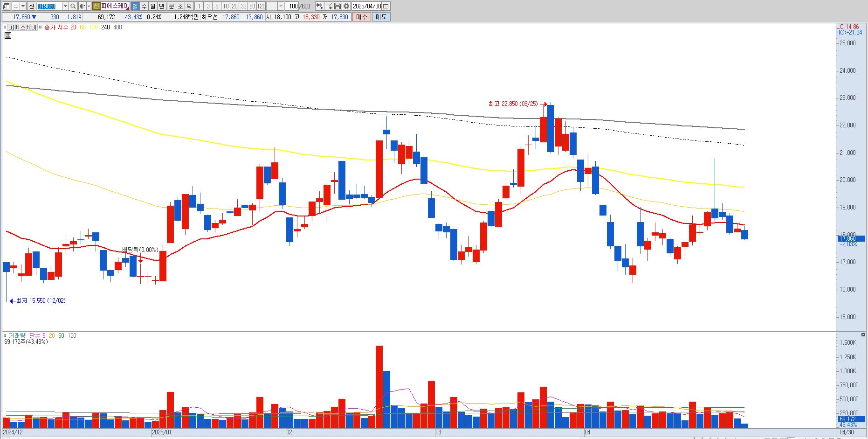Screen dimensions: 868x439
Task: Click the 매수 buy button
Action: [361, 17]
